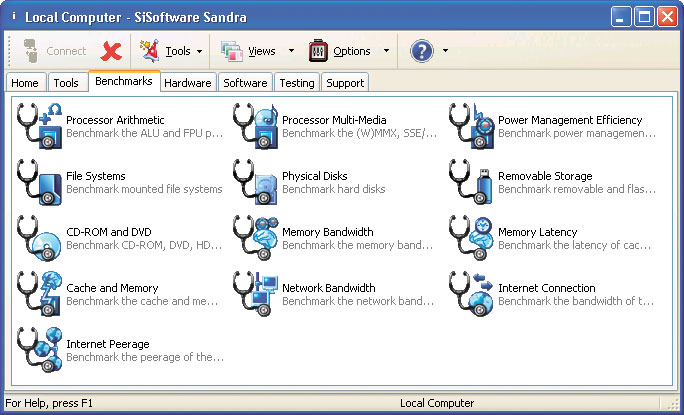The image size is (684, 415).
Task: Expand the Views dropdown arrow
Action: tap(291, 51)
